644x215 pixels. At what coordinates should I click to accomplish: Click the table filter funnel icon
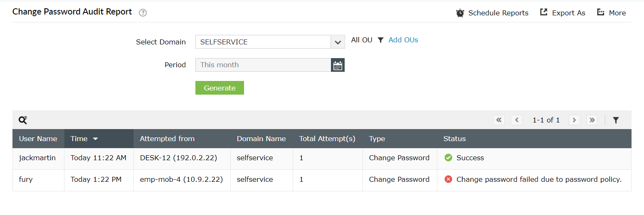point(616,120)
